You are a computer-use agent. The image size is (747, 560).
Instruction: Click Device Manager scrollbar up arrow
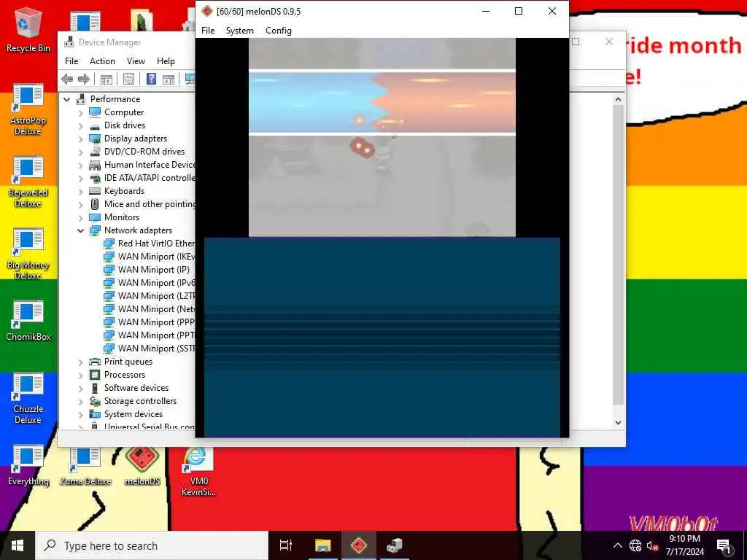tap(618, 99)
